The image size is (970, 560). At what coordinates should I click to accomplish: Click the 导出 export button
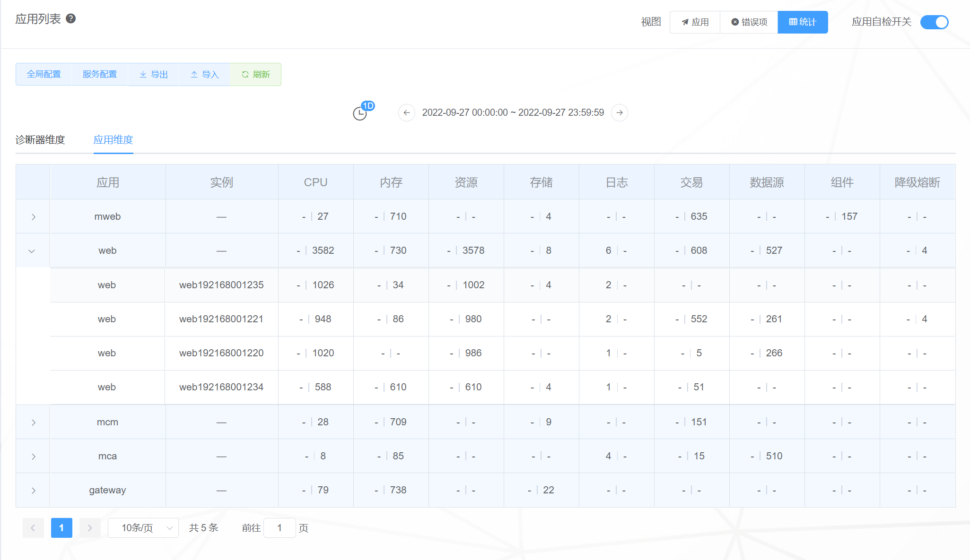pyautogui.click(x=153, y=74)
